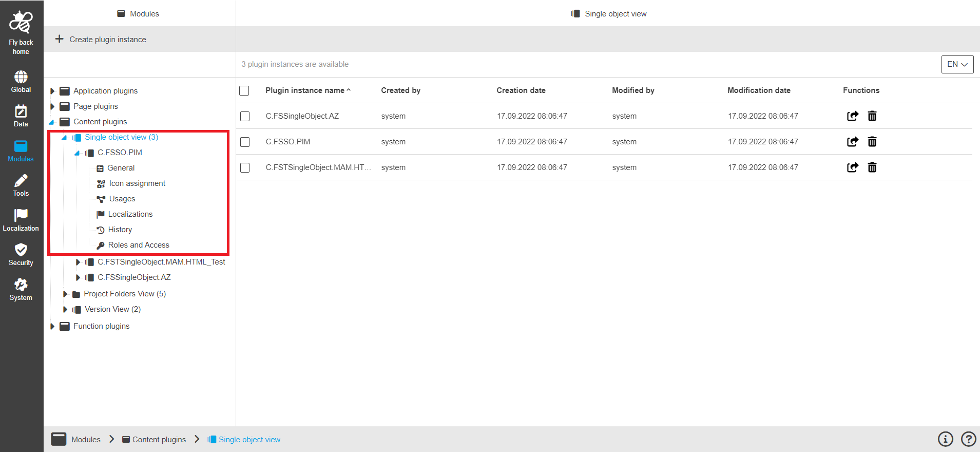The width and height of the screenshot is (980, 452).
Task: Expand the C.FSTSingleObject.MAM.HTML_Test node
Action: (78, 262)
